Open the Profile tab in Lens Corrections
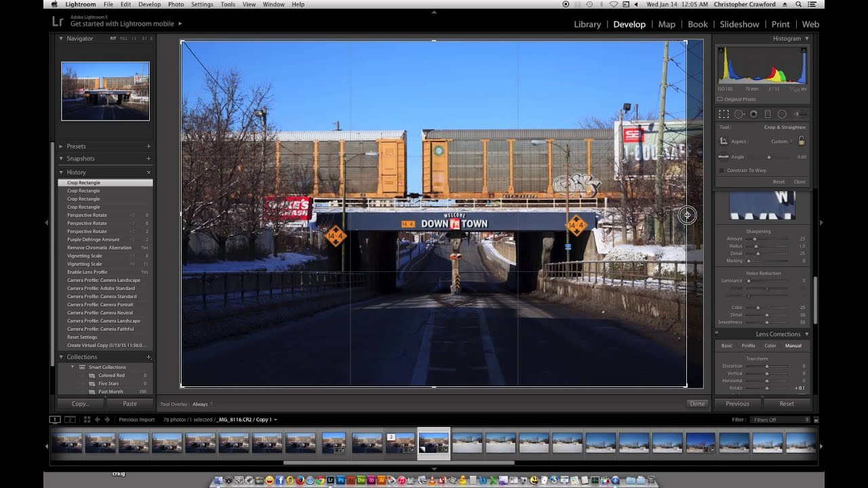Screen dimensions: 868x488 coord(748,346)
